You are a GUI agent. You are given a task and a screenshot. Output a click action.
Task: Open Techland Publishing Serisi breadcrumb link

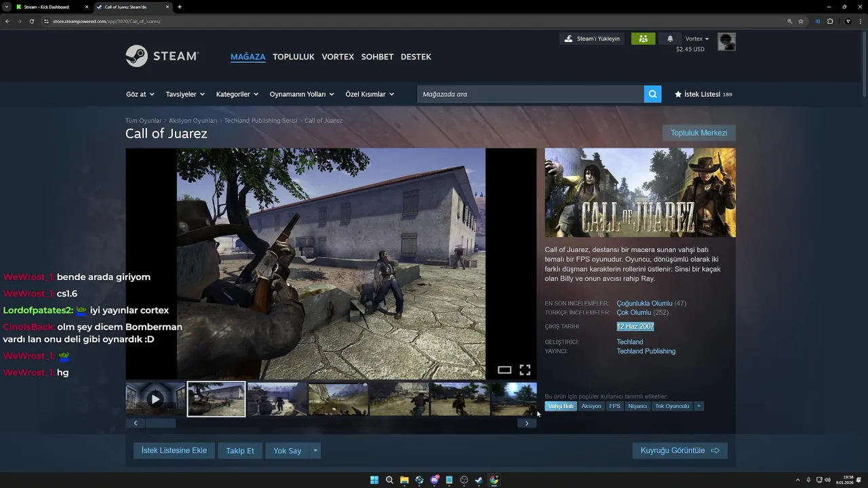coord(261,121)
